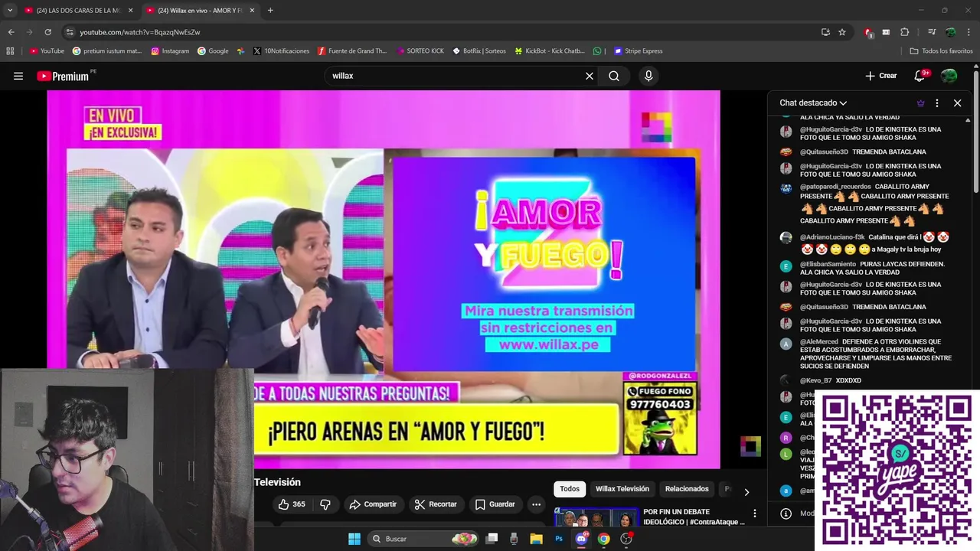Open the POR FIN UN DEBATE video thumbnail
980x551 pixels.
[x=596, y=517]
